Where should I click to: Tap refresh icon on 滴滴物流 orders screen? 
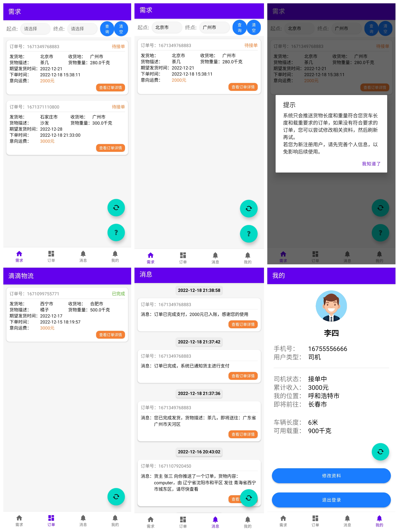pos(116,496)
